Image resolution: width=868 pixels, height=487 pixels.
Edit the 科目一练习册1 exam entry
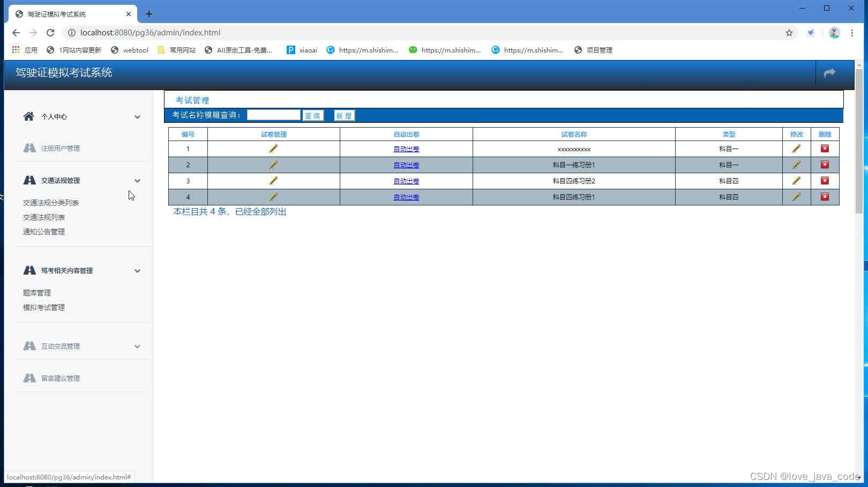click(x=796, y=165)
